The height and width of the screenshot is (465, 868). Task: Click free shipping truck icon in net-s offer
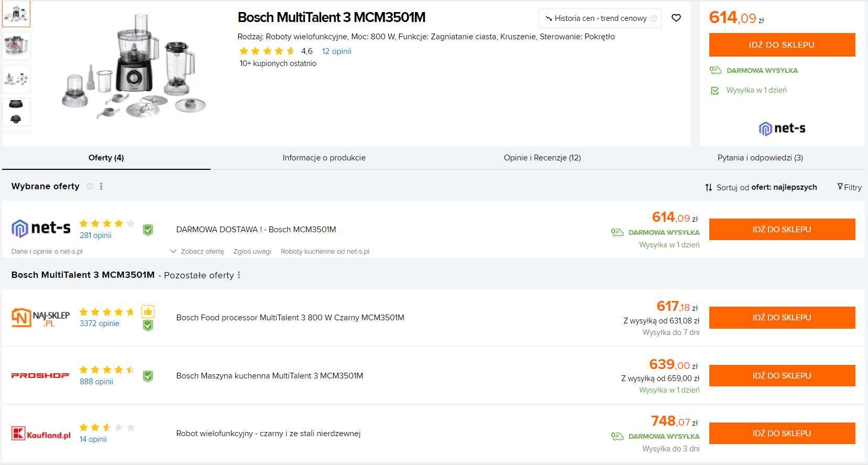[617, 232]
